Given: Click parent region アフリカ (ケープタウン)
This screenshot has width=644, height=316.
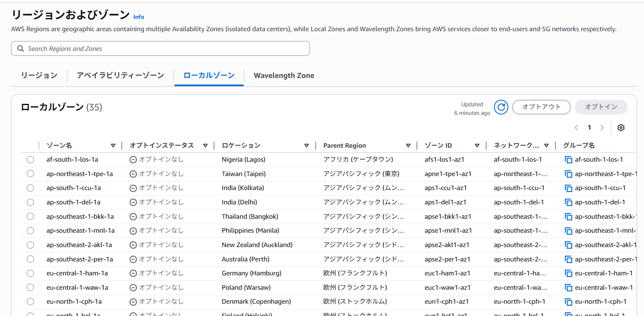Looking at the screenshot, I should pyautogui.click(x=358, y=160).
